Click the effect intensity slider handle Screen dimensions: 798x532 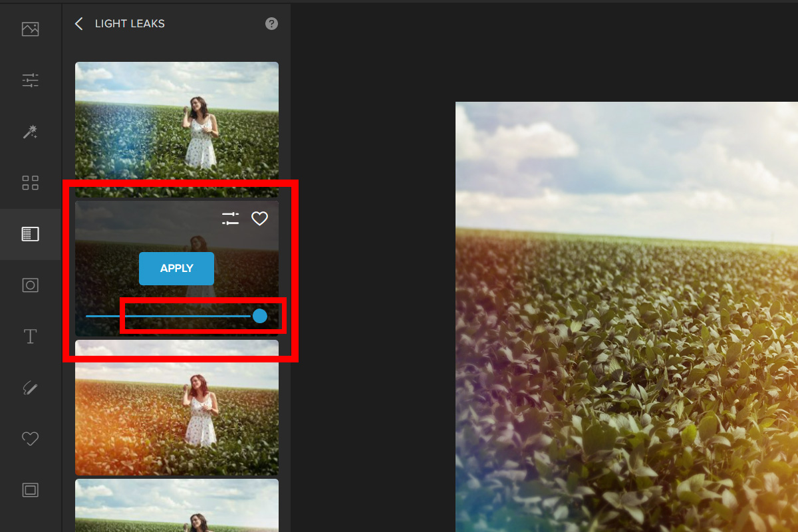(x=260, y=316)
